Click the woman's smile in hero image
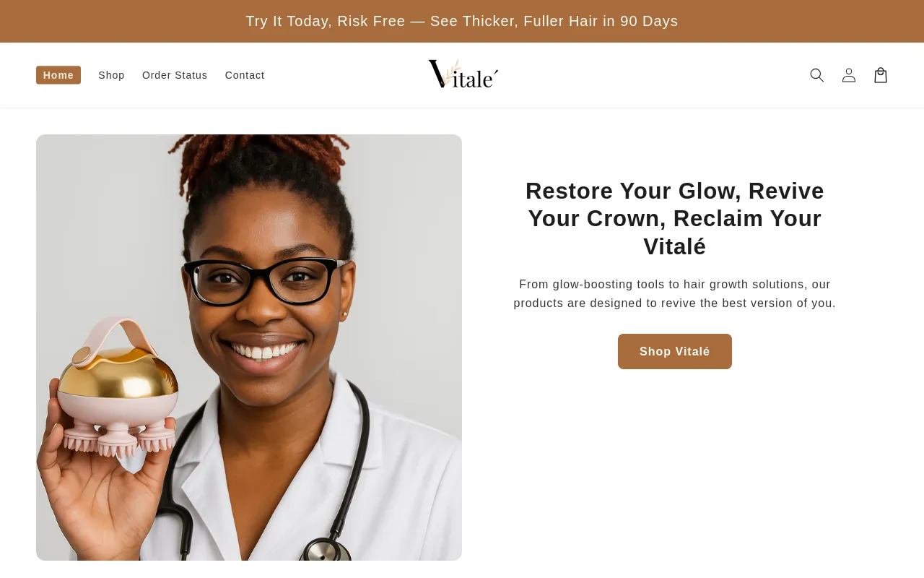Image resolution: width=924 pixels, height=578 pixels. point(267,350)
